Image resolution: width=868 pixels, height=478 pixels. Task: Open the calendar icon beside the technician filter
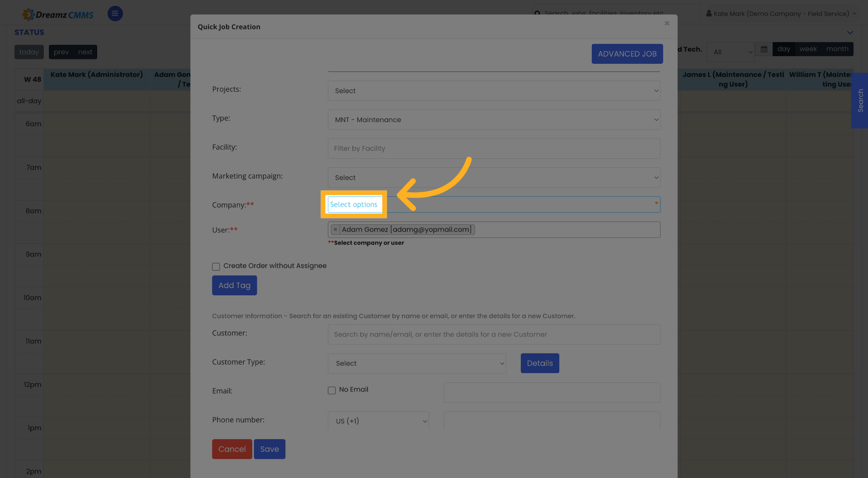(763, 49)
